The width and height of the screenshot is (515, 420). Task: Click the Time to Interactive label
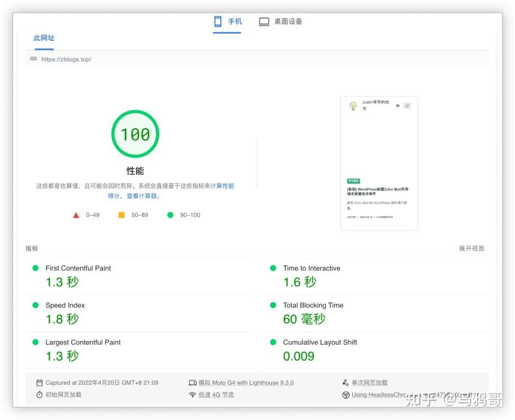pyautogui.click(x=311, y=268)
